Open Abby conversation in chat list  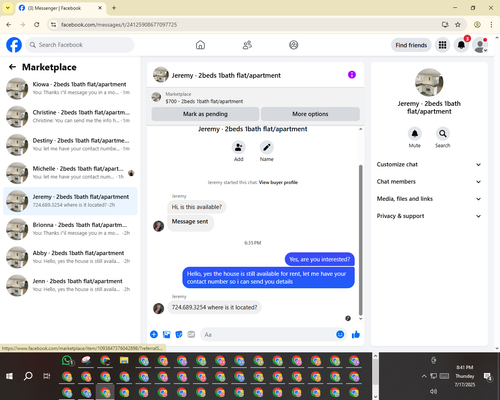pos(70,257)
